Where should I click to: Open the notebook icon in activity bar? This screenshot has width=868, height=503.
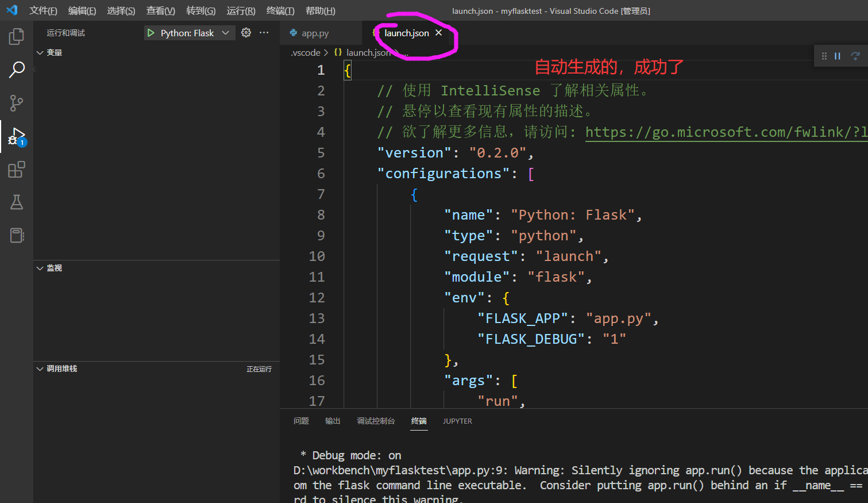coord(17,235)
